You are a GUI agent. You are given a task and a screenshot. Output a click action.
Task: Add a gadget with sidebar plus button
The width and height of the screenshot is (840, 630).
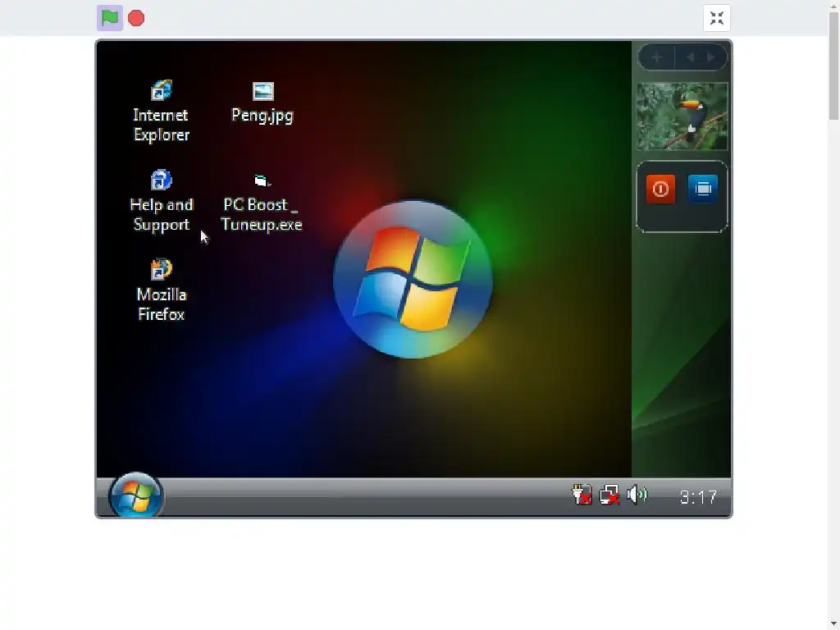(x=657, y=57)
